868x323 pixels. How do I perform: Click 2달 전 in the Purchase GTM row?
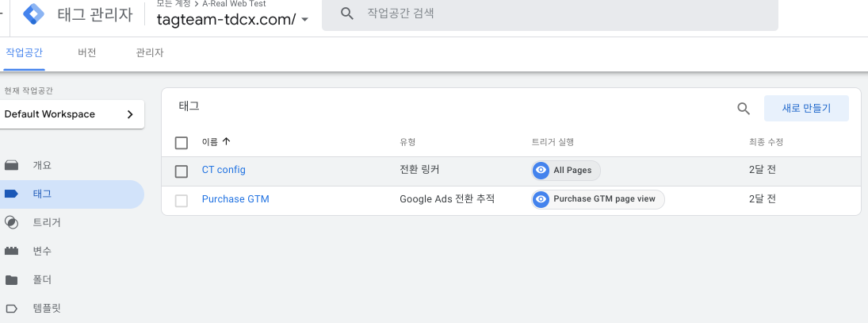(763, 199)
